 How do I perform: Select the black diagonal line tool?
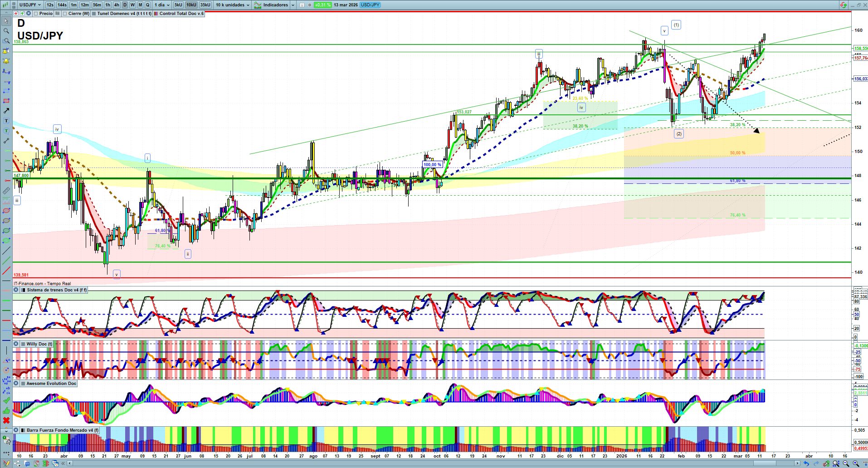pyautogui.click(x=6, y=251)
